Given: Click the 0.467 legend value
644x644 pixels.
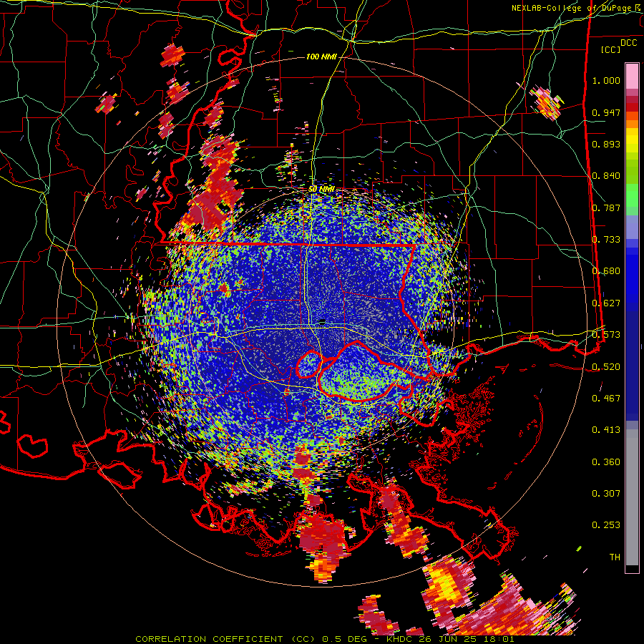Looking at the screenshot, I should click(x=606, y=399).
